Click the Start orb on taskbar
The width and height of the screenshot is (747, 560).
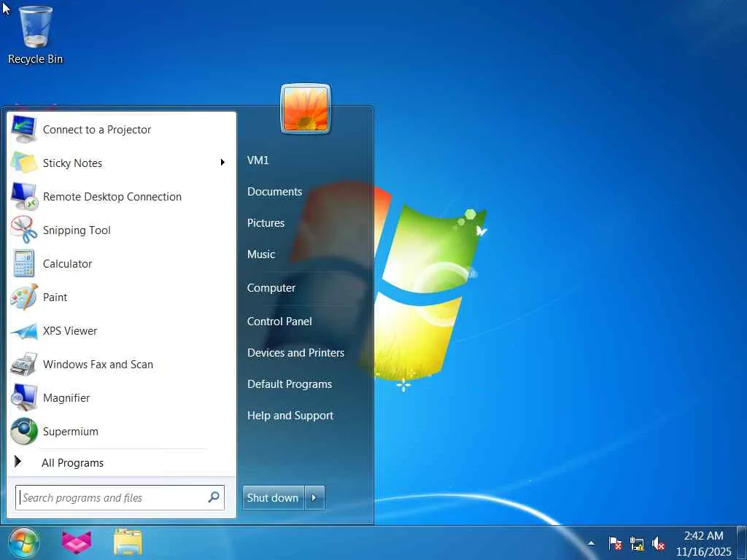(24, 542)
